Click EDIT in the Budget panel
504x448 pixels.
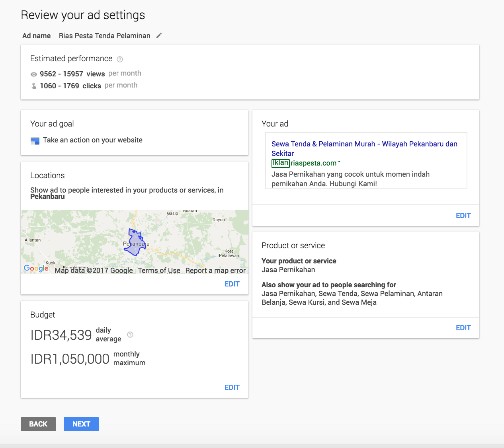[232, 387]
